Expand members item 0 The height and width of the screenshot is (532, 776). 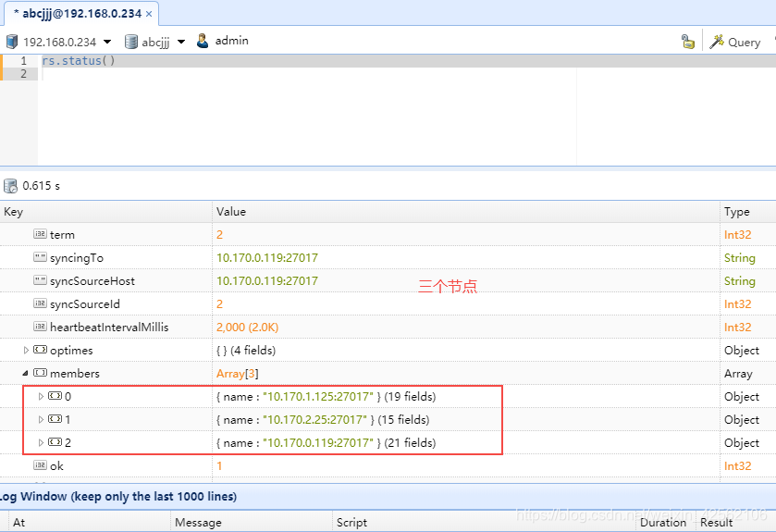point(41,396)
